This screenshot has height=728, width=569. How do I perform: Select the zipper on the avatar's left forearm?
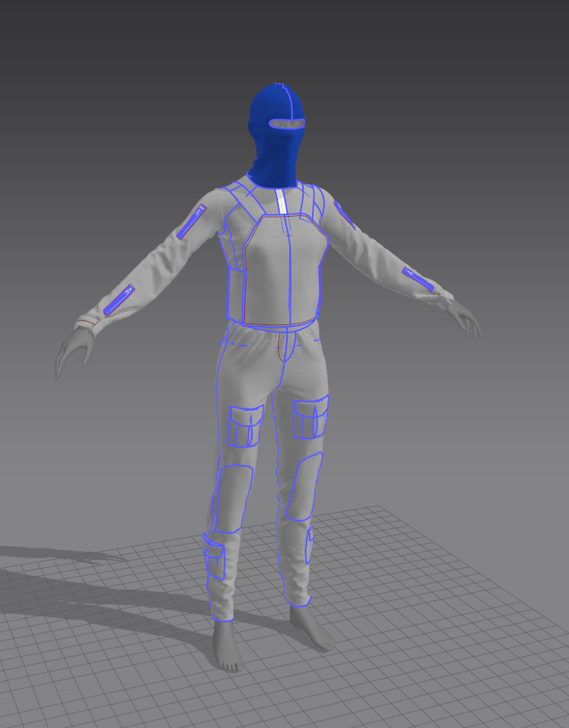coord(419,279)
